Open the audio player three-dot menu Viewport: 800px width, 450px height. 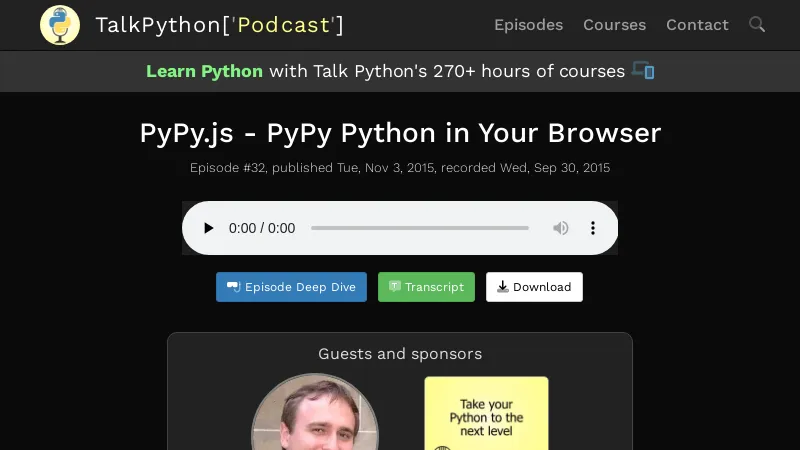point(593,228)
